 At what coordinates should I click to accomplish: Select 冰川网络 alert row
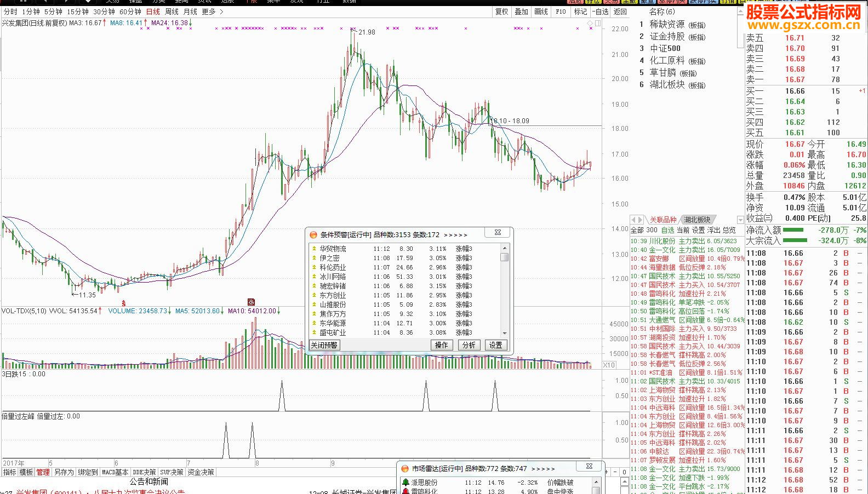(x=406, y=277)
